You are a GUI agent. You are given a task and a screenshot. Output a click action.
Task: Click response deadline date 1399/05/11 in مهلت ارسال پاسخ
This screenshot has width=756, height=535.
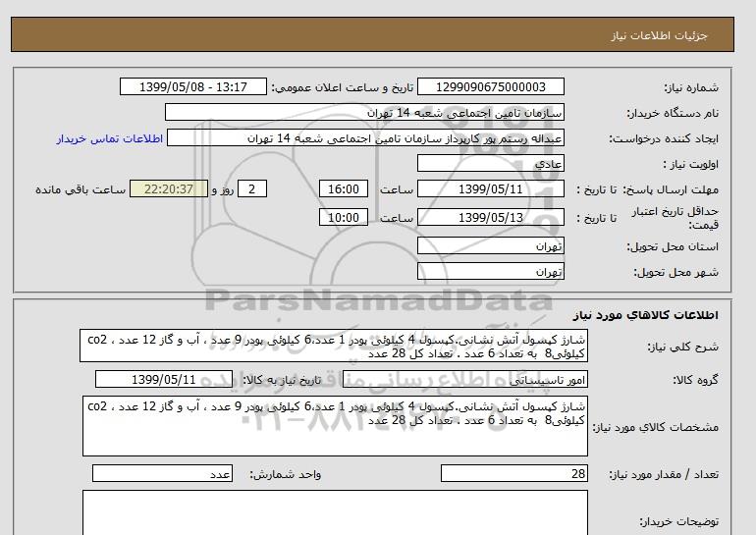coord(490,188)
